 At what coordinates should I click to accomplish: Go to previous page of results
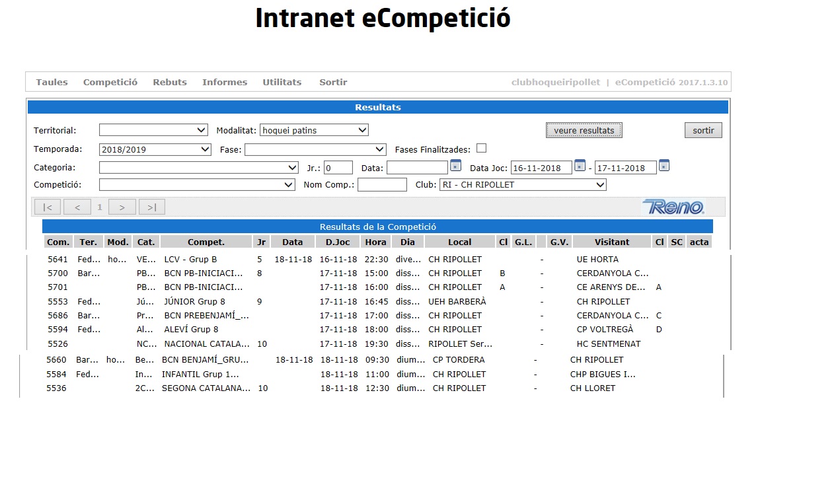(77, 207)
